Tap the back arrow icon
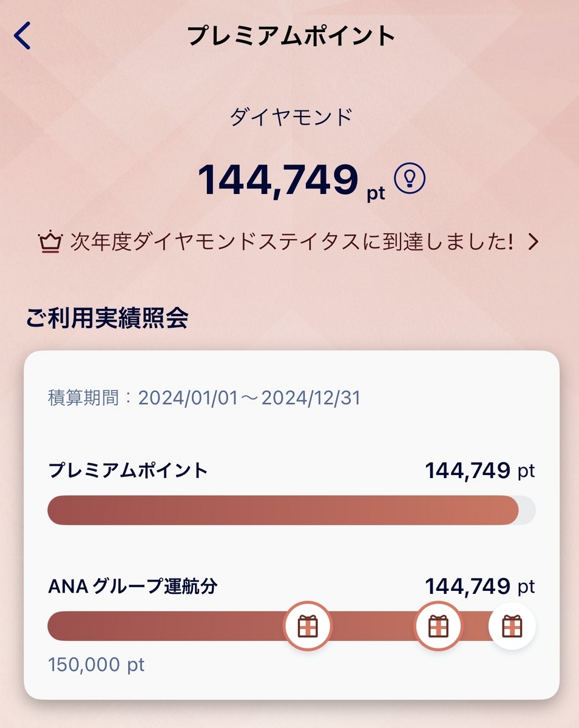This screenshot has height=728, width=579. pos(22,36)
